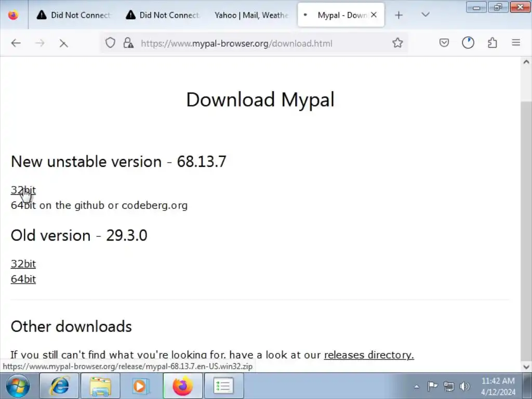Click the padlock site information icon
Image resolution: width=532 pixels, height=399 pixels.
[128, 43]
